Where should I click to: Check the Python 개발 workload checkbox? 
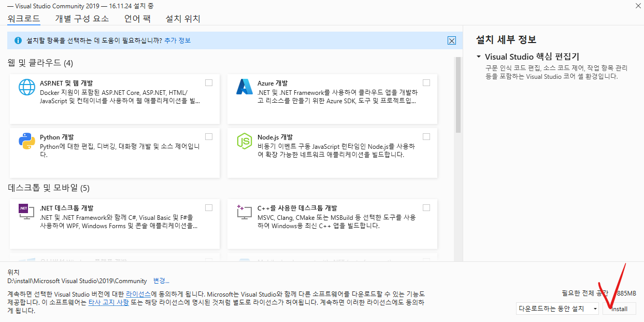point(209,137)
